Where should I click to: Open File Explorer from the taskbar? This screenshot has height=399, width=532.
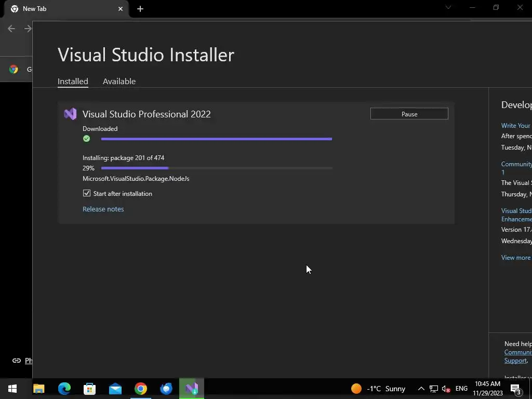[38, 389]
